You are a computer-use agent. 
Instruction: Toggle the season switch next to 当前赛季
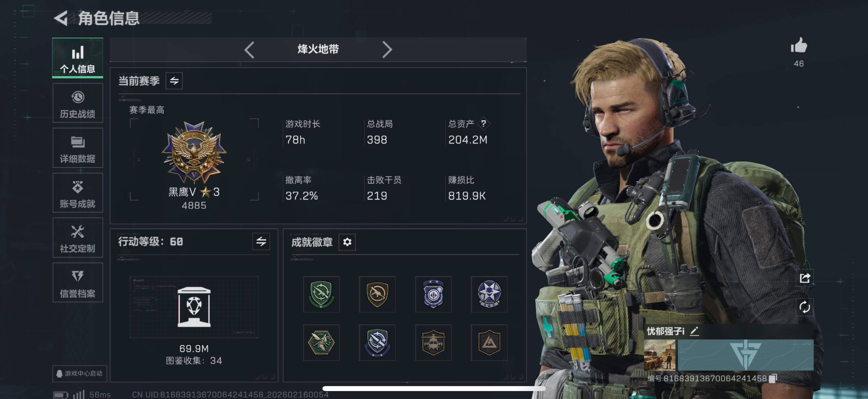tap(174, 81)
